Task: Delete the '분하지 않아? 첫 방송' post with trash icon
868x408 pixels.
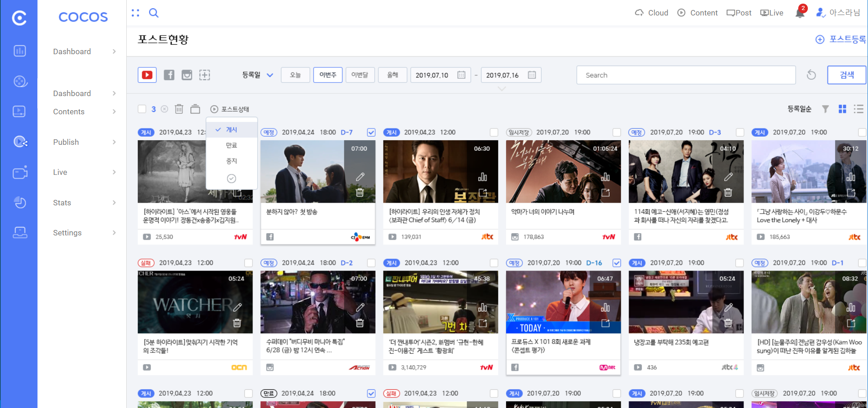Action: tap(360, 193)
